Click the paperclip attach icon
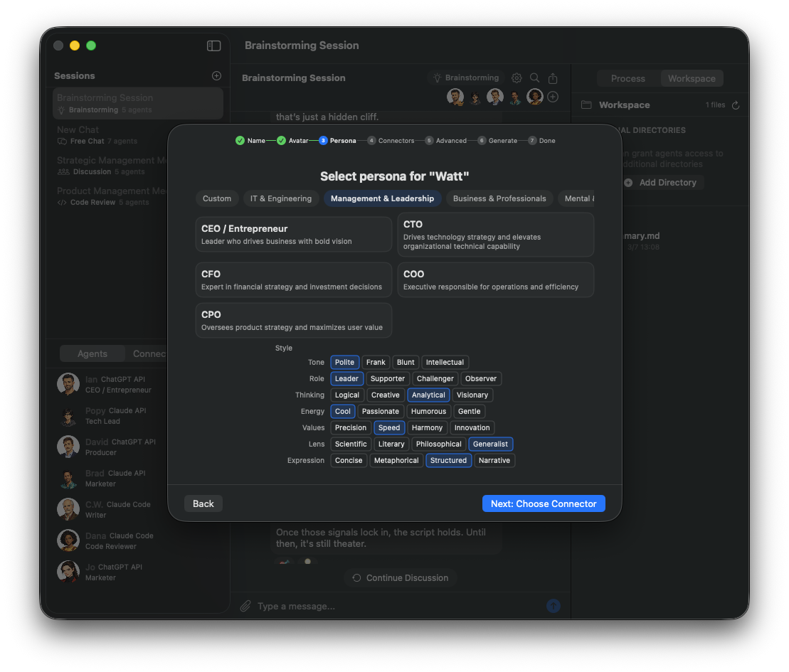 click(x=245, y=606)
